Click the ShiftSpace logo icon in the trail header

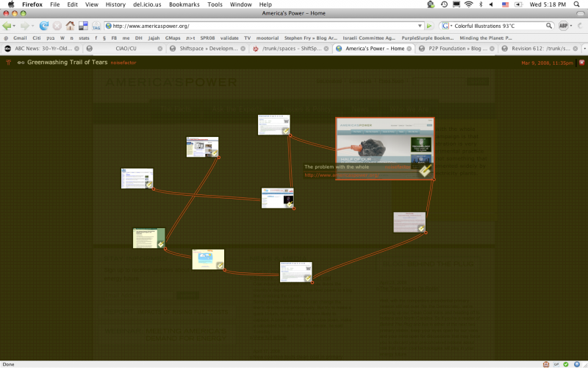8,63
